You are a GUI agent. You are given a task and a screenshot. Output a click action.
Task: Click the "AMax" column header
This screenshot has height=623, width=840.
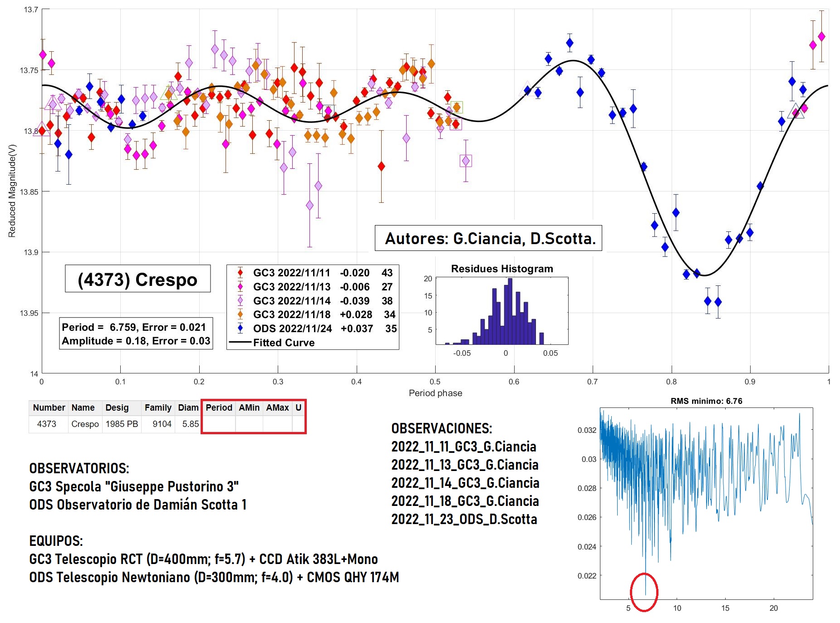coord(277,407)
